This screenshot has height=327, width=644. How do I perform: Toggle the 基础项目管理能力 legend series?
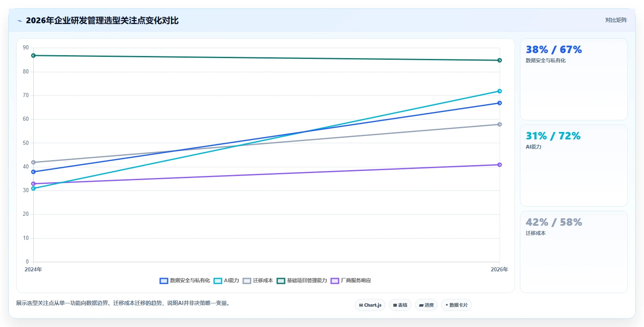pos(302,281)
